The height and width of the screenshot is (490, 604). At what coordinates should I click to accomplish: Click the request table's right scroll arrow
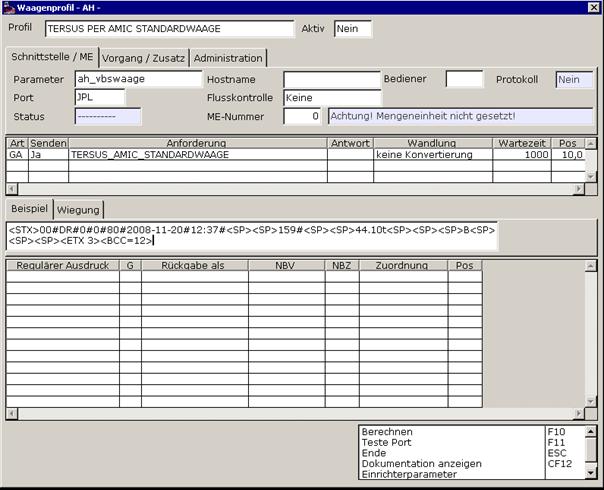click(x=579, y=189)
